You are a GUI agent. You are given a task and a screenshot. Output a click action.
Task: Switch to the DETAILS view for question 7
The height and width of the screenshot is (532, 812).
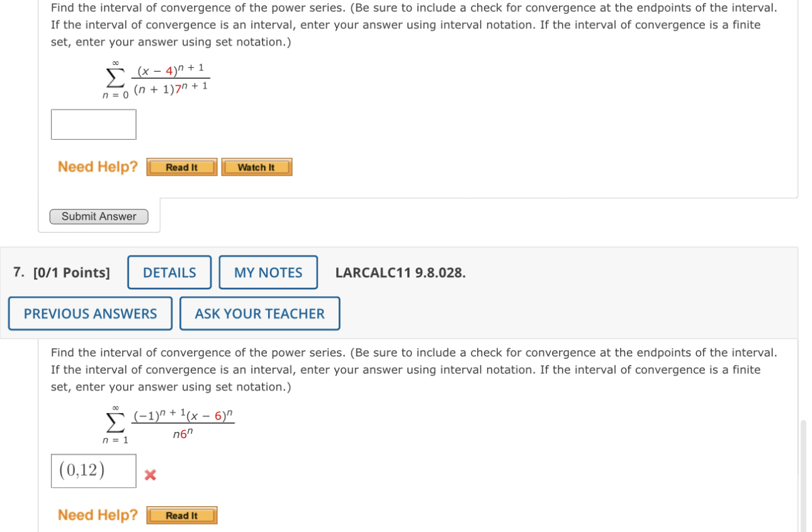click(x=169, y=272)
